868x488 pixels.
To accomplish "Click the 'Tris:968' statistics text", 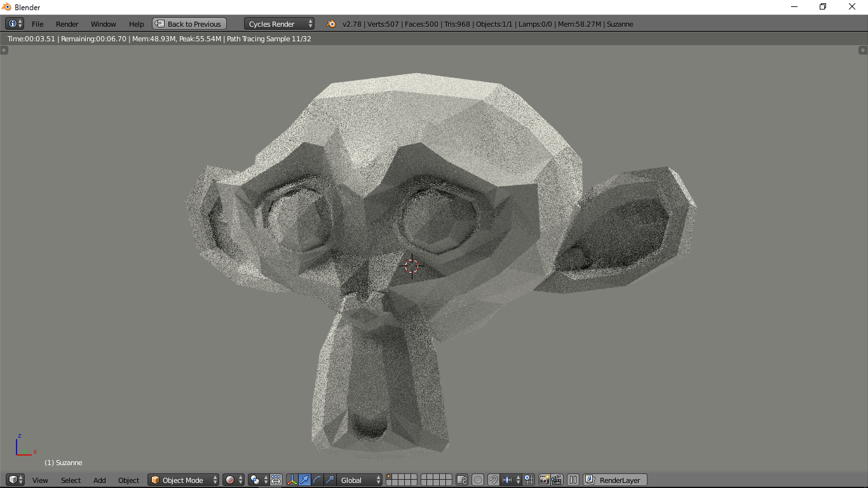I will click(457, 24).
